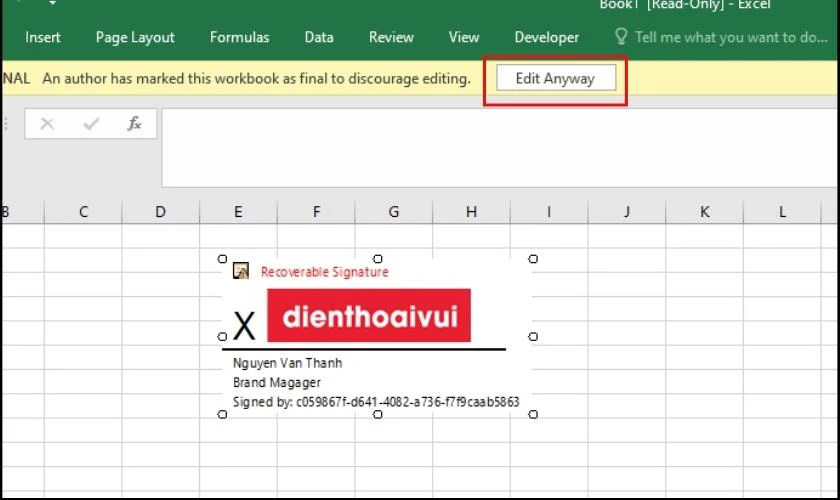
Task: Select column J header
Action: [x=627, y=212]
